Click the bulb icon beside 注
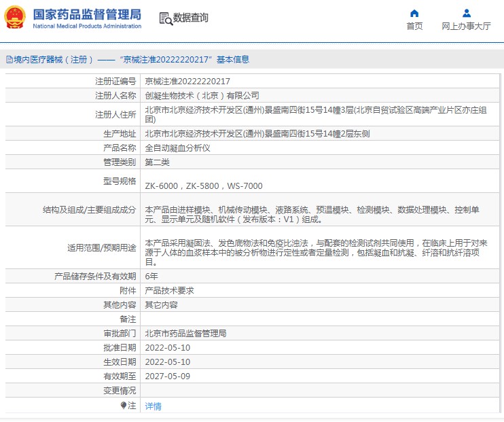 point(124,405)
